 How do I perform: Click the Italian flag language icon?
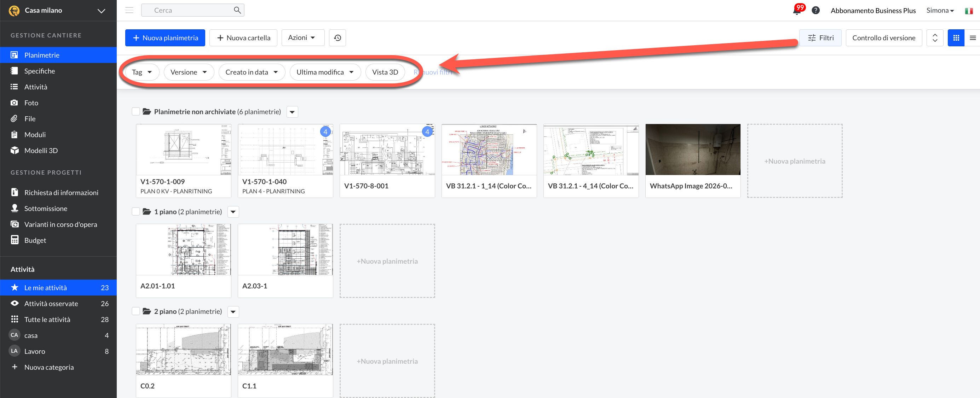click(x=969, y=11)
